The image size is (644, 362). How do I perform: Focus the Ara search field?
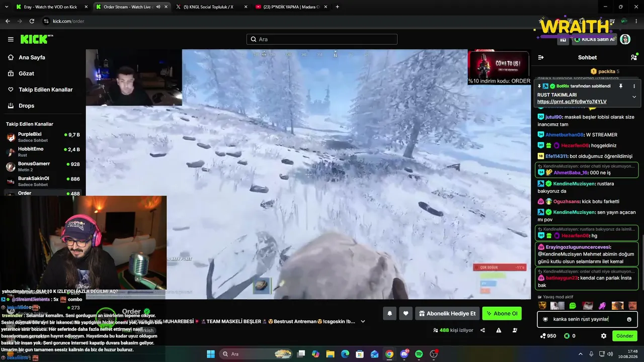click(322, 39)
